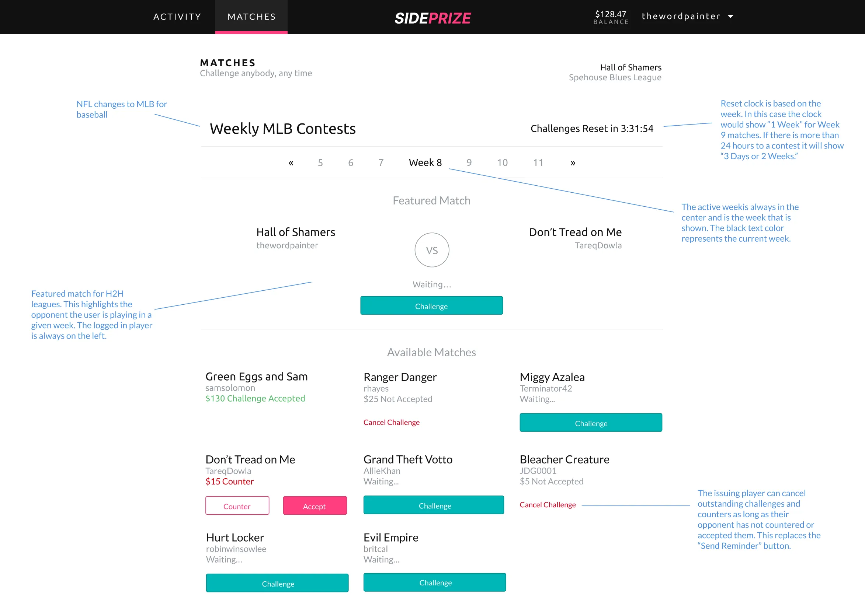Select week 5 in the week selector
Image resolution: width=865 pixels, height=616 pixels.
pyautogui.click(x=320, y=163)
